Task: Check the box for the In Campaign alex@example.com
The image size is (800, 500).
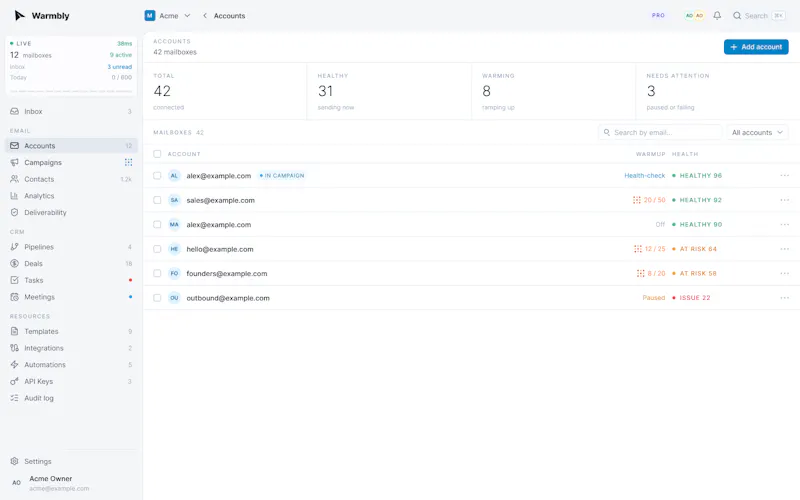Action: 157,176
